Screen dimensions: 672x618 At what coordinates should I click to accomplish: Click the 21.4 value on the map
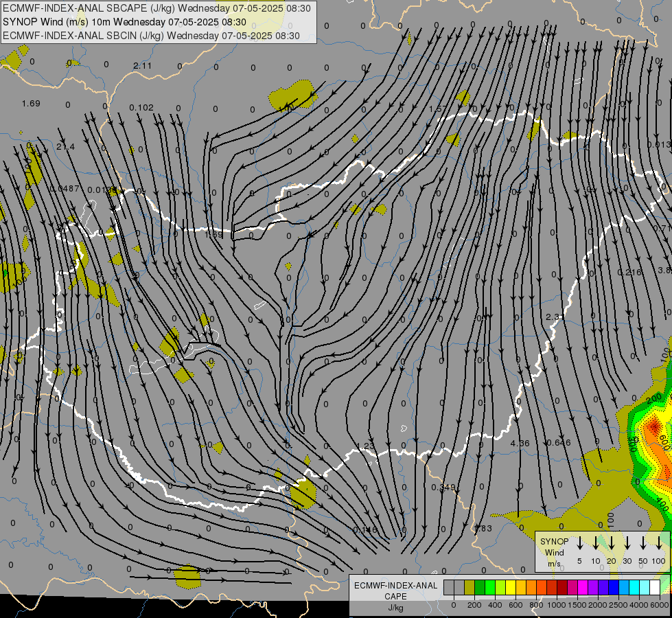coord(66,147)
